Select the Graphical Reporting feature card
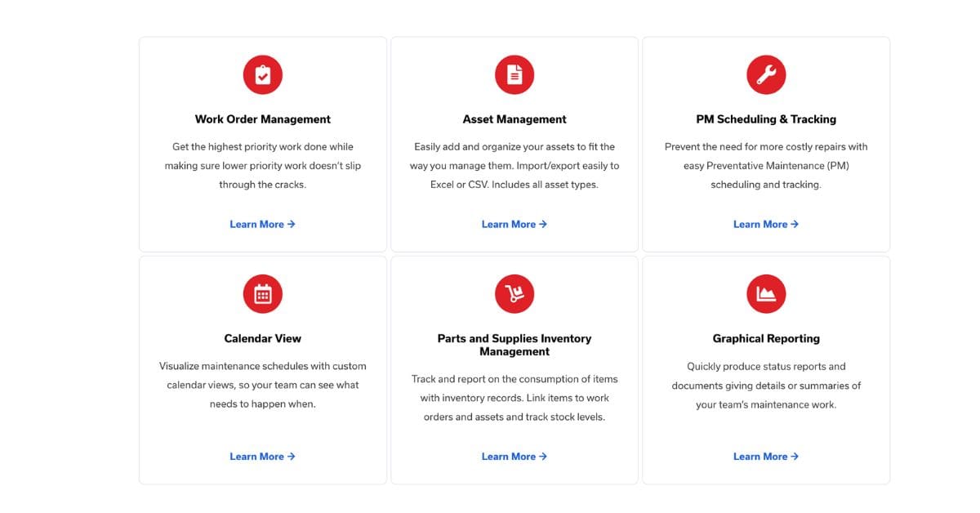The width and height of the screenshot is (980, 513). coord(765,368)
